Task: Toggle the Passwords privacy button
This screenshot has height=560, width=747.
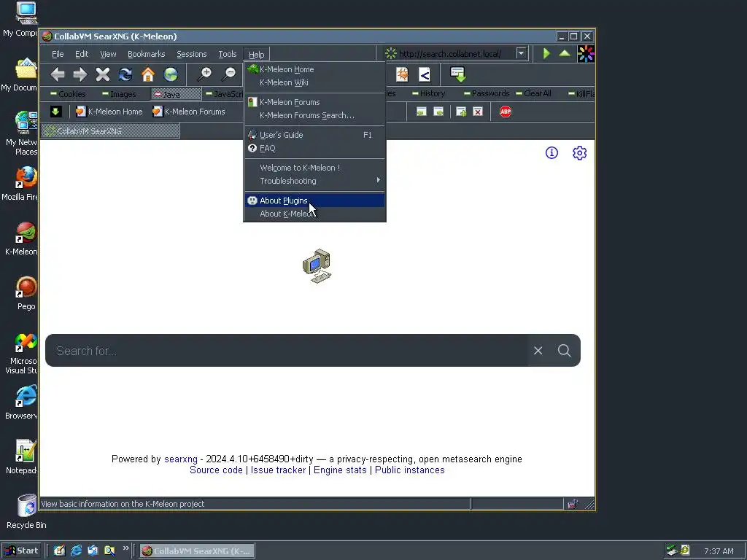Action: (x=487, y=94)
